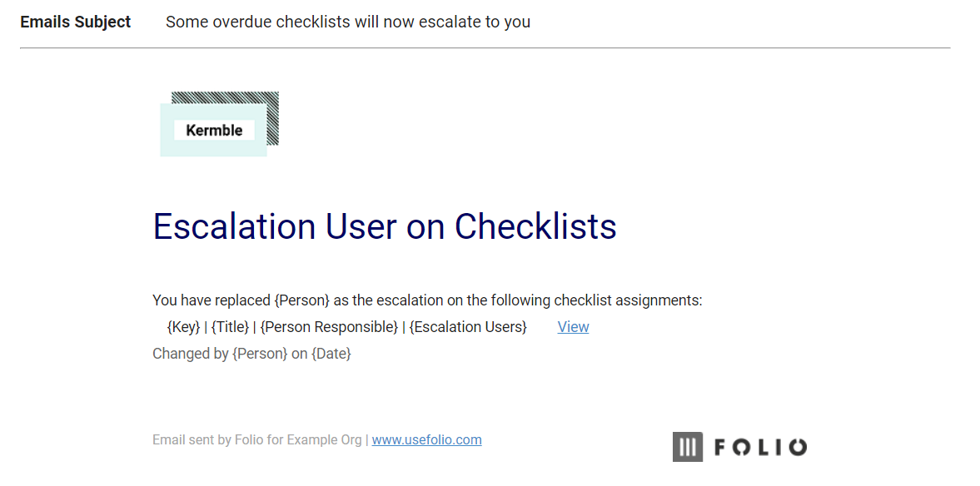Click the {Date} placeholder in changed-by line
The height and width of the screenshot is (486, 980).
[331, 354]
